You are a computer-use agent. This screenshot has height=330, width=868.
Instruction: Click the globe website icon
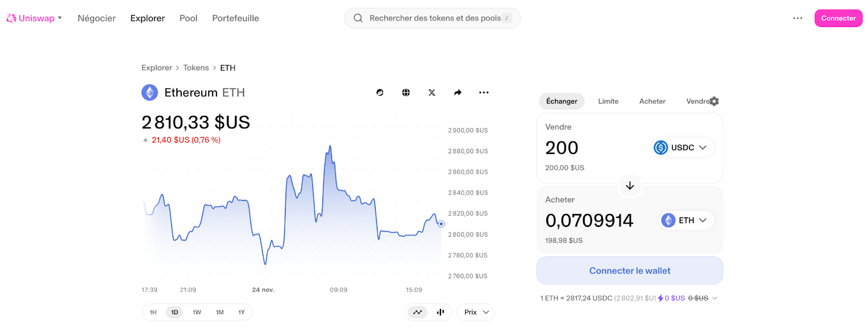click(406, 93)
